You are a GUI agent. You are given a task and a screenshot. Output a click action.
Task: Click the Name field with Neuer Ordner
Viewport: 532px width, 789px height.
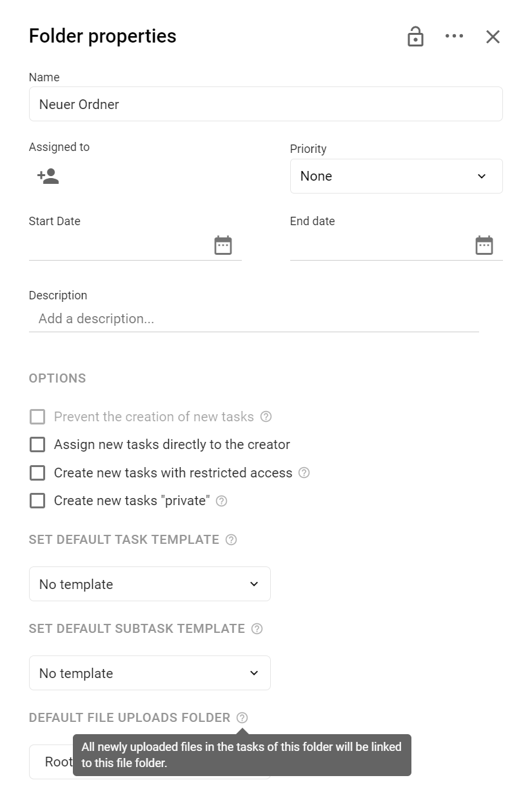266,104
